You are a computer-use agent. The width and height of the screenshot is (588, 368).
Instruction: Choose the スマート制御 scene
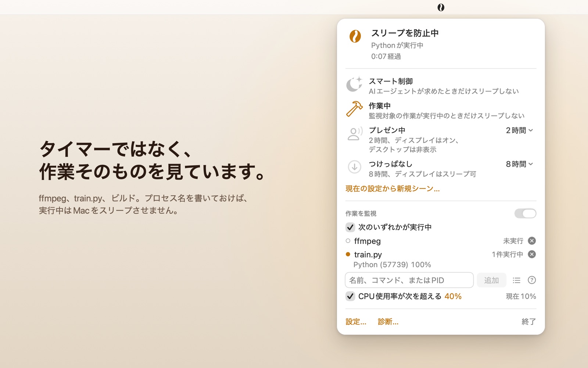pyautogui.click(x=441, y=86)
